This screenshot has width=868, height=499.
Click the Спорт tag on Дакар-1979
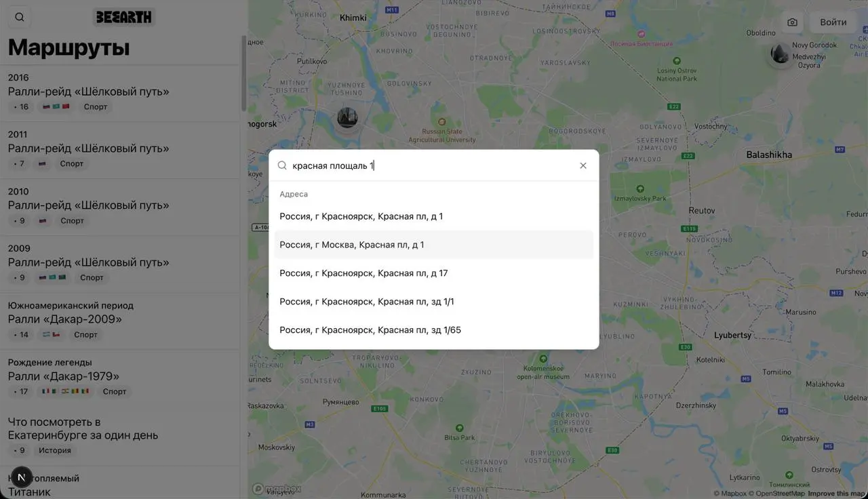[x=115, y=391]
